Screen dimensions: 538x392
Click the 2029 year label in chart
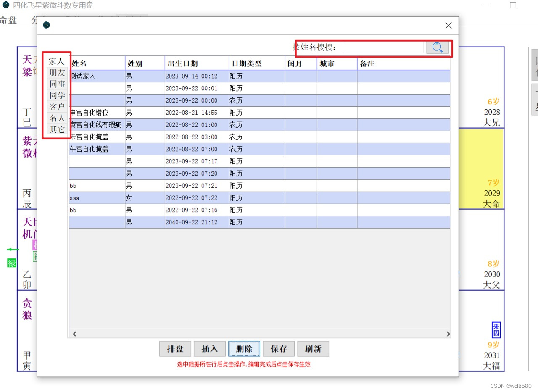492,193
